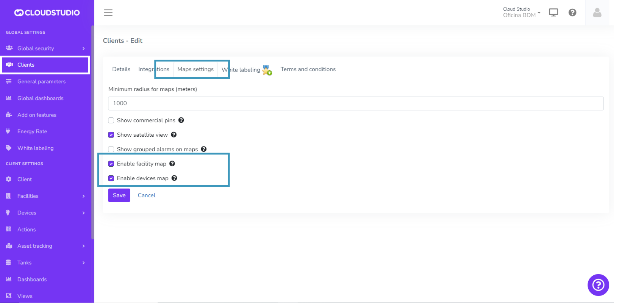Uncheck the Show satellite view checkbox
This screenshot has height=303, width=644.
(111, 135)
